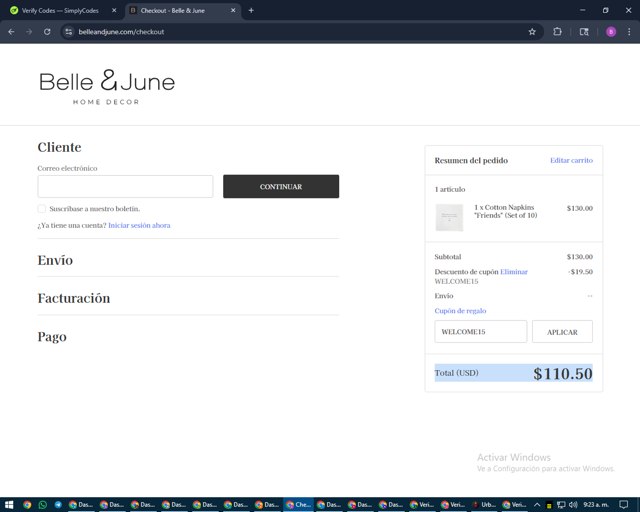Click the WELCOME15 code under coupon discount
The image size is (640, 512).
(x=456, y=281)
